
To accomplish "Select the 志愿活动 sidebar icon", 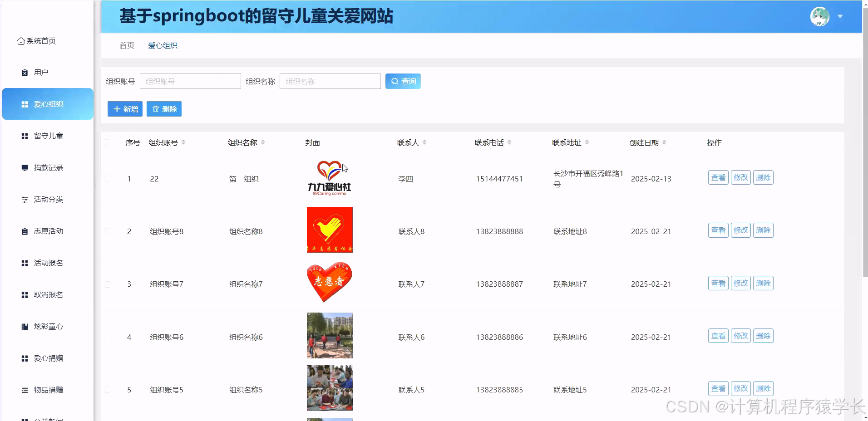I will (x=25, y=231).
